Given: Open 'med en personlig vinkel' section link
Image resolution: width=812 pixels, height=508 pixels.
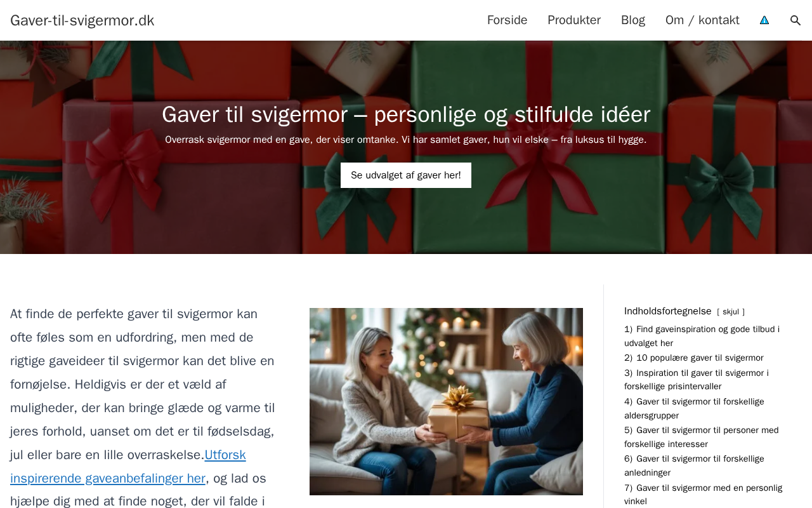Looking at the screenshot, I should pyautogui.click(x=703, y=494).
